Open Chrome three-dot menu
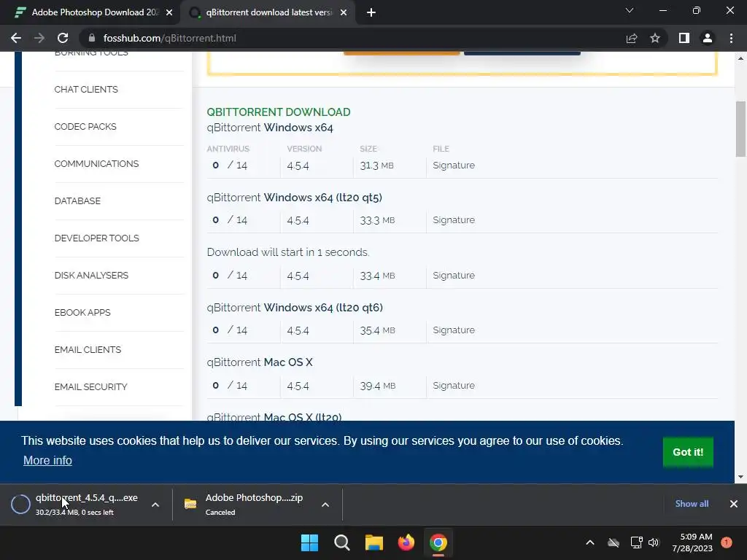747x560 pixels. pos(731,38)
